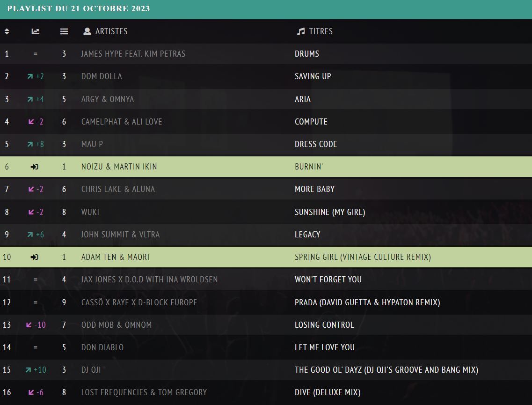Select artist LOST FREQUENCIES & TOM GREGORY
Viewport: 532px width, 405px height.
point(144,392)
